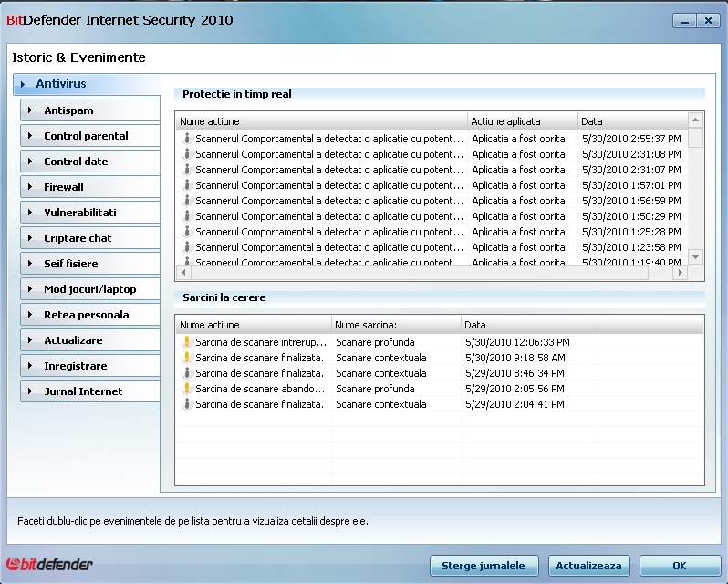Click info icon of 2:31:08 PM event
The width and height of the screenshot is (728, 584).
187,153
